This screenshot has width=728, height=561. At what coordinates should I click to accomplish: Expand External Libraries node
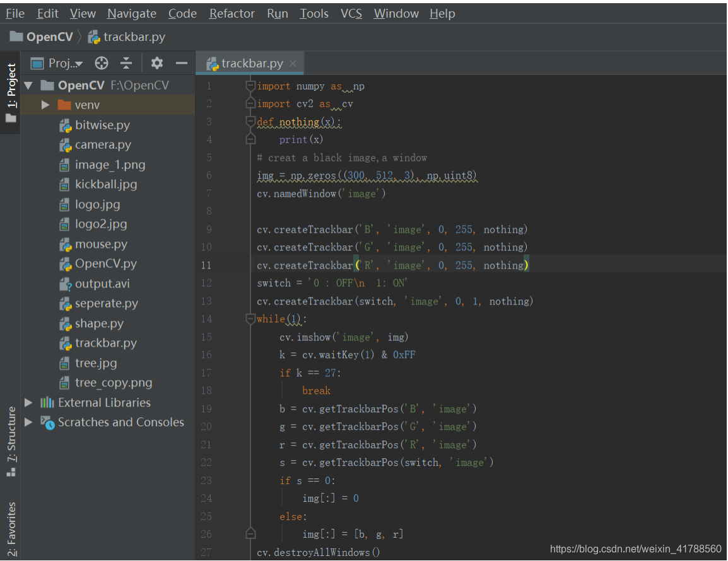(28, 402)
